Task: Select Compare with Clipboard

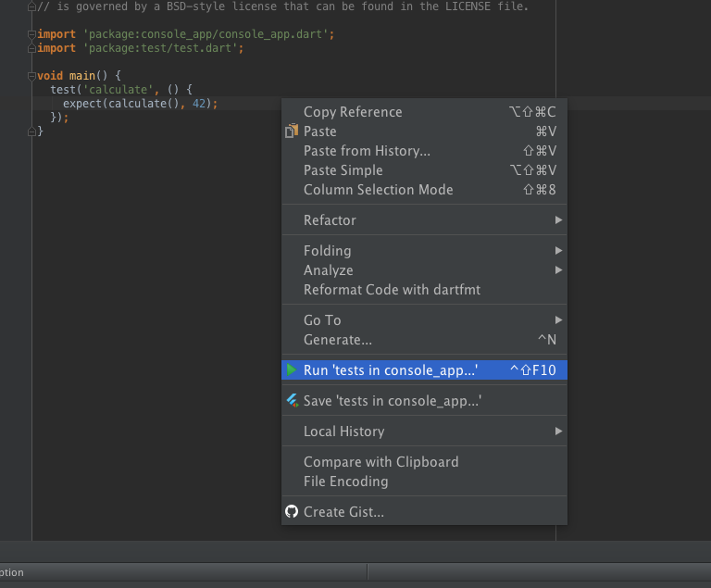Action: (424, 461)
